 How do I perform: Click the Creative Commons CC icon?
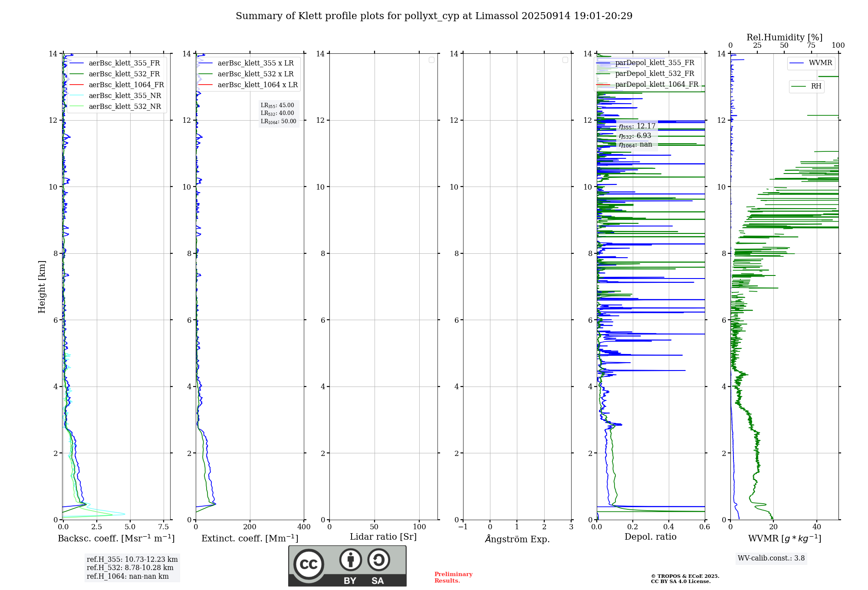[x=309, y=564]
